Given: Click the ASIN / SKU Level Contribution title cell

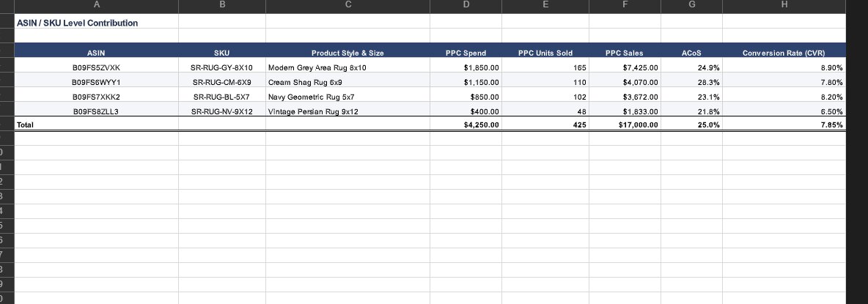Looking at the screenshot, I should tap(96, 23).
